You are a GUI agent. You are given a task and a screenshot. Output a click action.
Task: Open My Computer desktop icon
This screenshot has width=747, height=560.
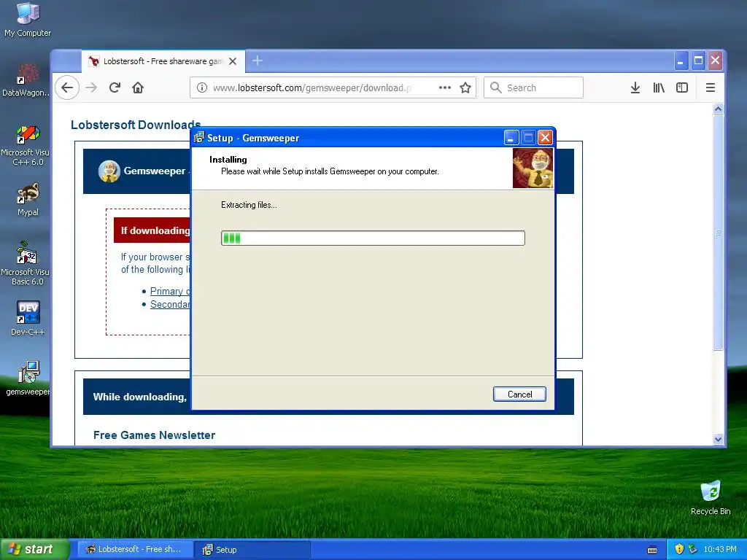(28, 19)
